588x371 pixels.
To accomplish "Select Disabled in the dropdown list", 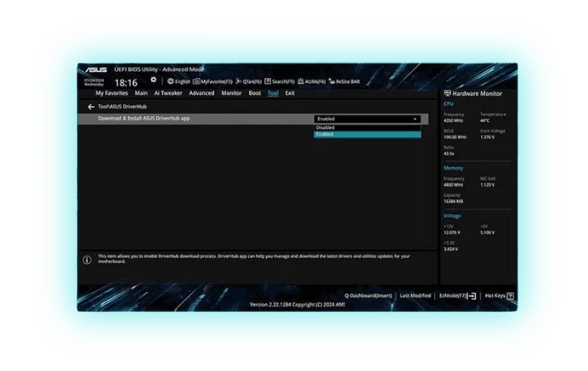I will 367,127.
